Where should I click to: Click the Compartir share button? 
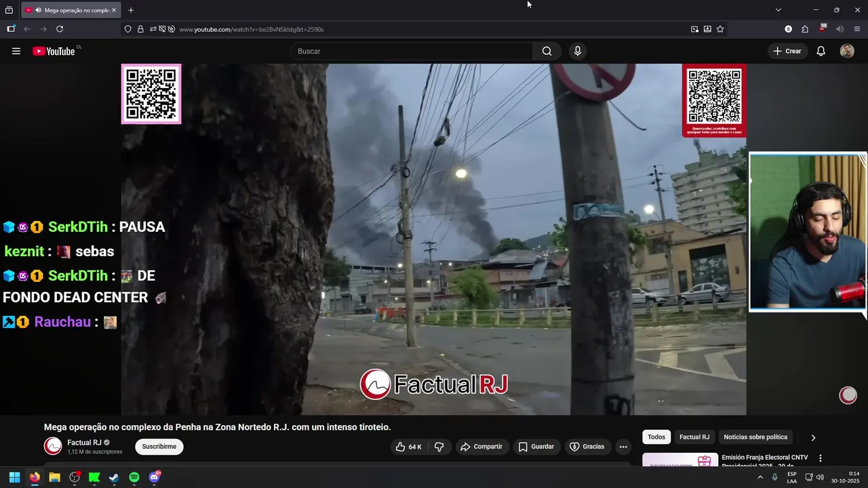481,447
